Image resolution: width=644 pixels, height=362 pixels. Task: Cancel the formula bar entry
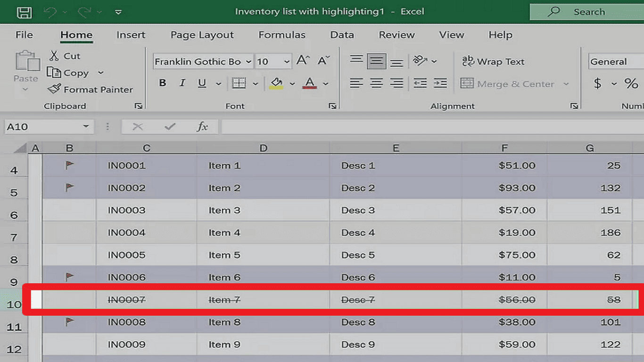(138, 126)
